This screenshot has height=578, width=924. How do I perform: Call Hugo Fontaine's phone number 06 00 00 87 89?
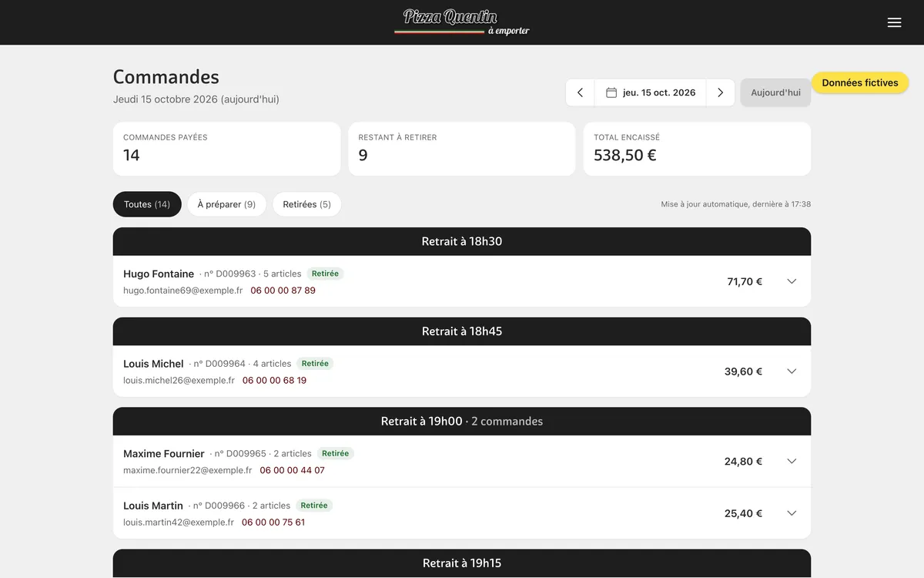pos(283,291)
